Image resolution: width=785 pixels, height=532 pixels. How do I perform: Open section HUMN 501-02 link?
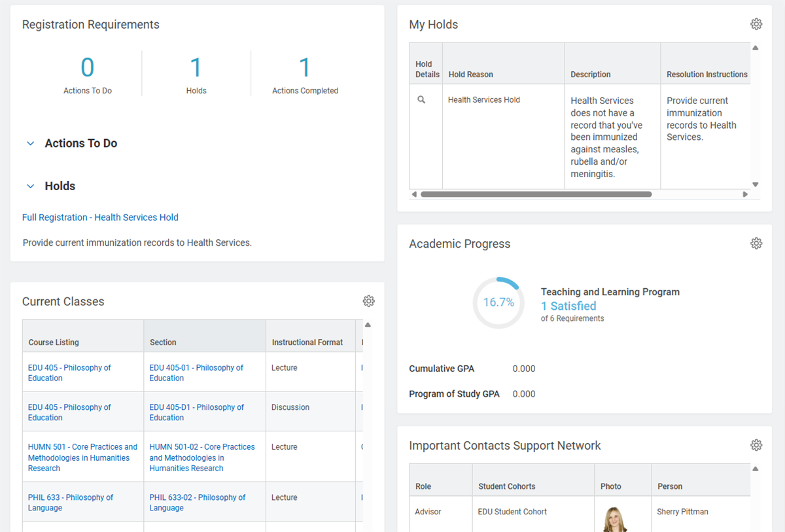pos(202,457)
